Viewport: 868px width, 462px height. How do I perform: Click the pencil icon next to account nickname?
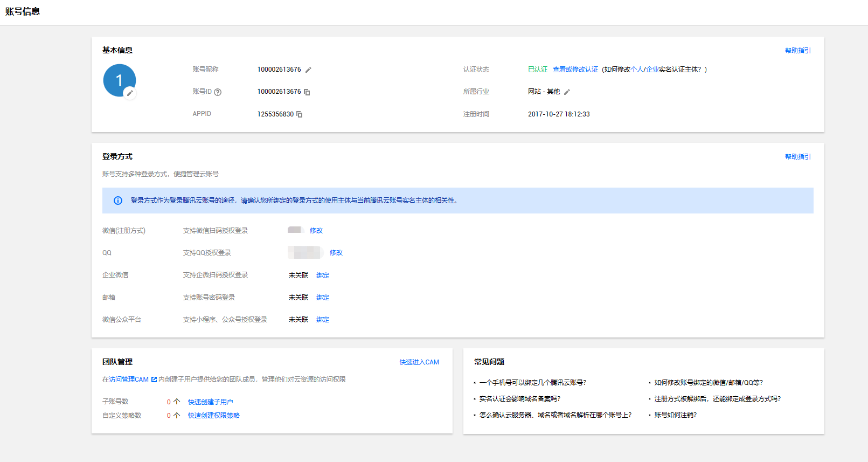coord(308,70)
